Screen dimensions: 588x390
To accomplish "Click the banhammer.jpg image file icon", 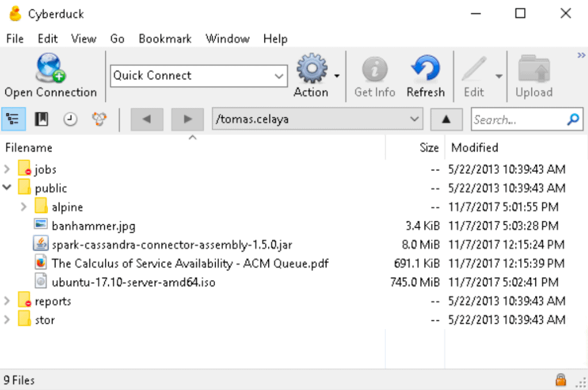I will tap(41, 224).
